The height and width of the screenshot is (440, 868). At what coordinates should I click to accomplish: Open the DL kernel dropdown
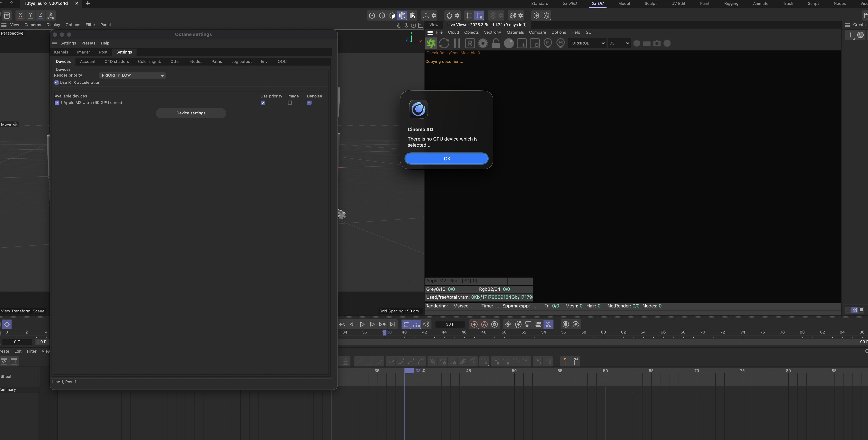point(619,43)
